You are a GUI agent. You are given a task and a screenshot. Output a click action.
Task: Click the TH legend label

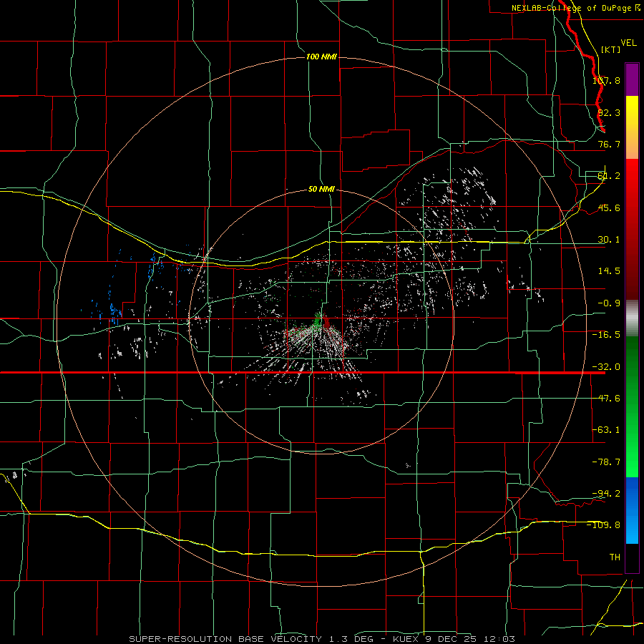coord(615,557)
